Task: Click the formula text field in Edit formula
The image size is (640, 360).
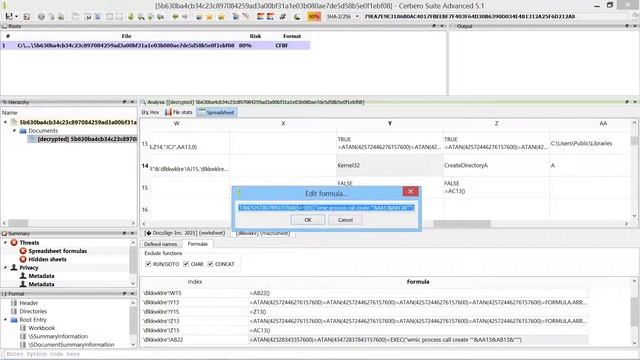Action: (x=326, y=208)
